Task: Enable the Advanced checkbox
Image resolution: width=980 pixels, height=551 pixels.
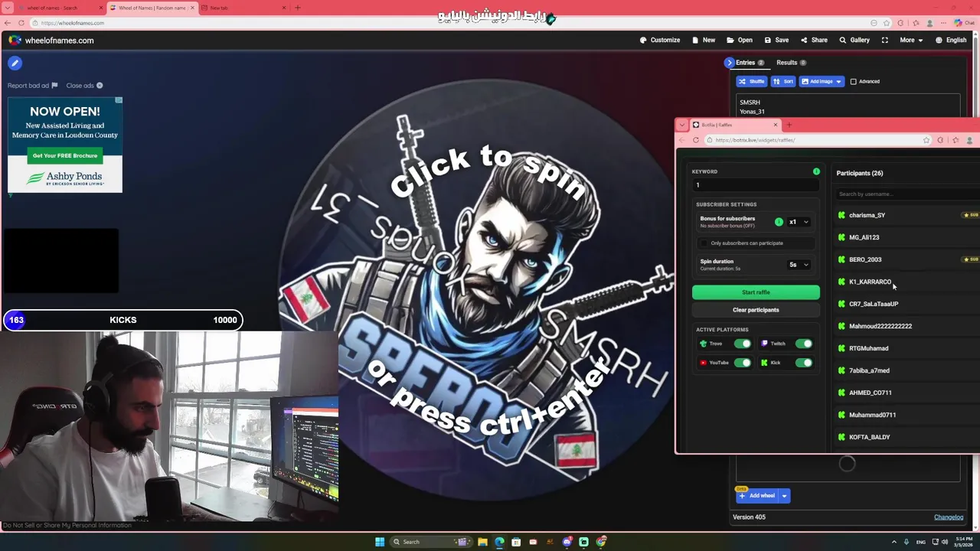Action: pos(853,81)
